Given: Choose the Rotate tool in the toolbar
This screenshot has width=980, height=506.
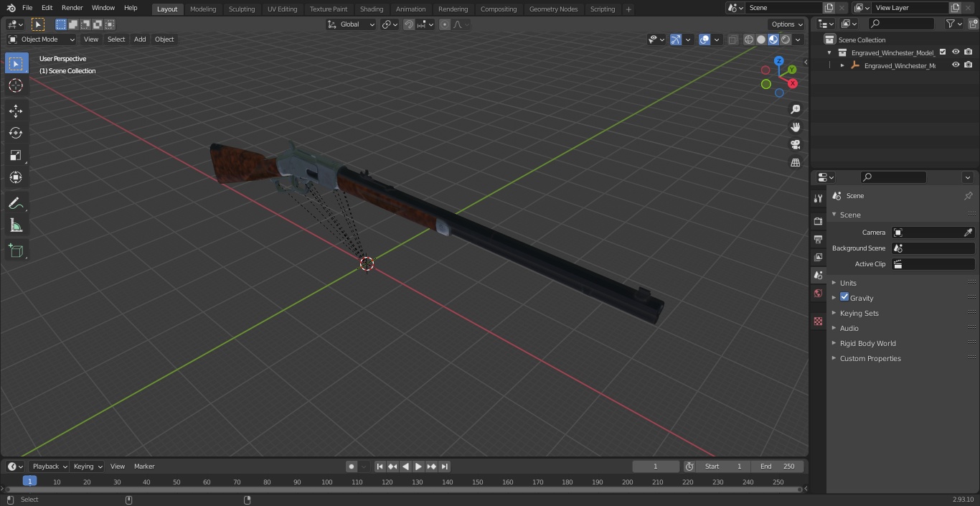Looking at the screenshot, I should point(16,133).
